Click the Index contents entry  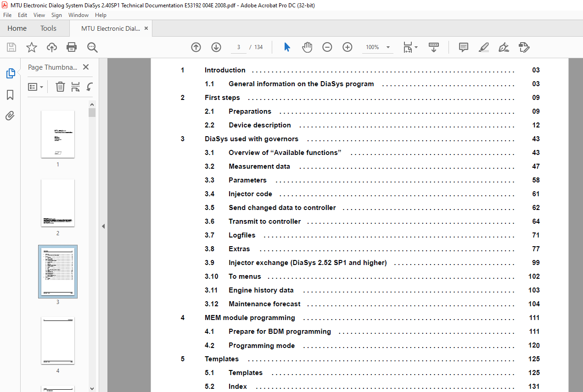238,386
